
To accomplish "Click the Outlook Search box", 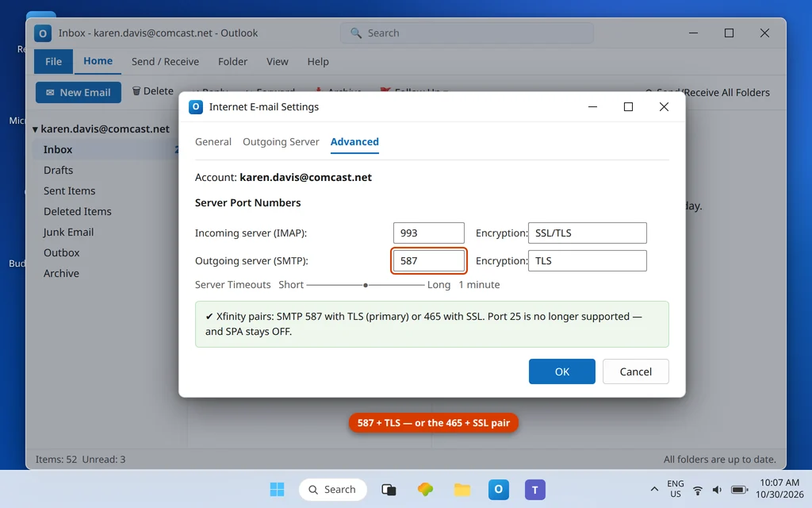I will 466,33.
